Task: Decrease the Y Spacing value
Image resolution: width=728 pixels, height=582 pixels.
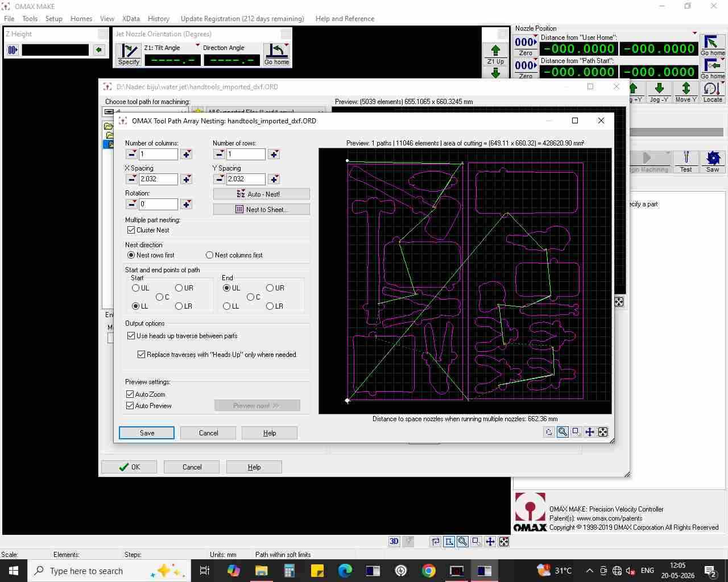Action: (x=219, y=179)
